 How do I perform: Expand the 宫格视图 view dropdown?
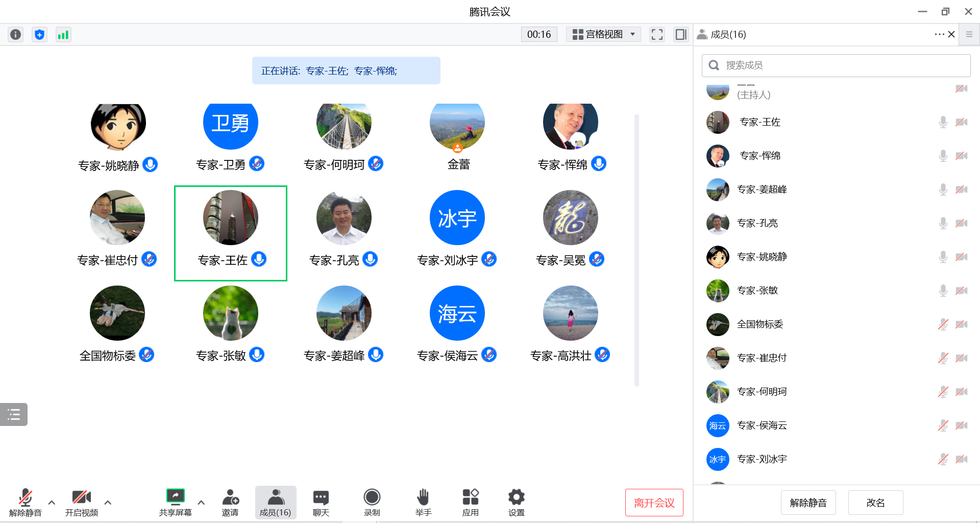603,35
